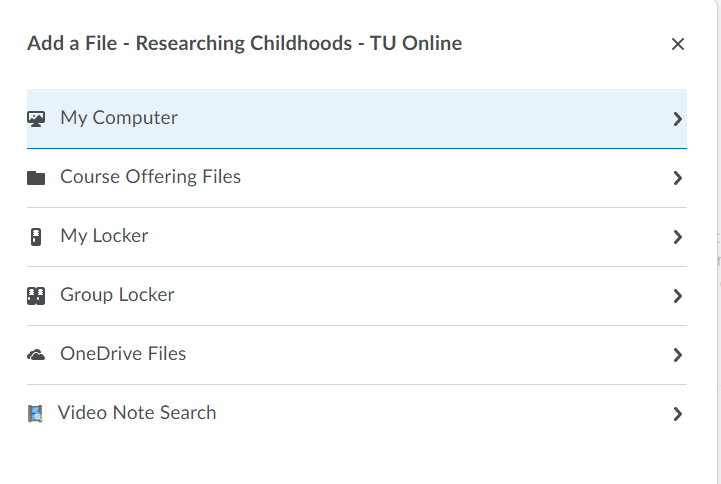Open Group Locker via right chevron
Viewport: 721px width, 484px height.
tap(677, 296)
